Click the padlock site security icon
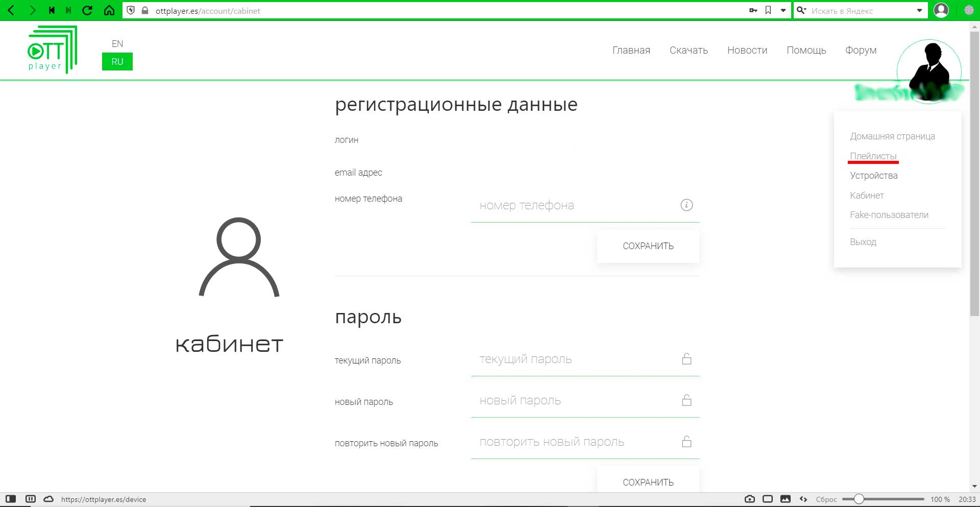The width and height of the screenshot is (980, 507). (x=145, y=10)
